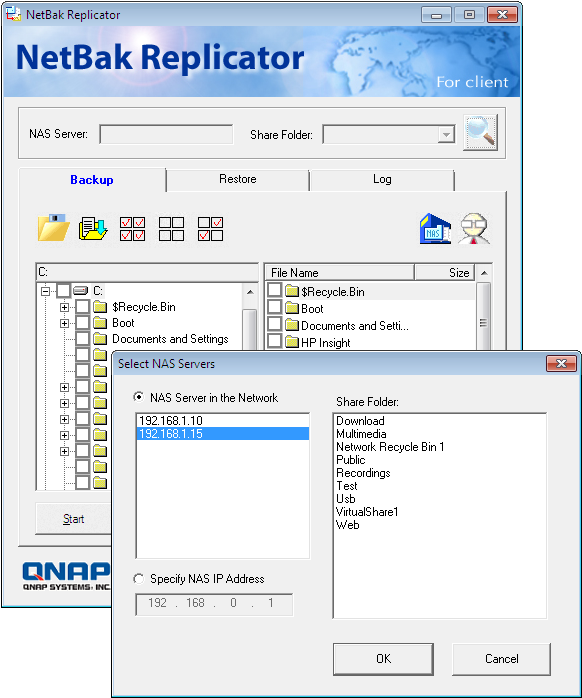
Task: Click Cancel in Select NAS Servers
Action: 501,659
